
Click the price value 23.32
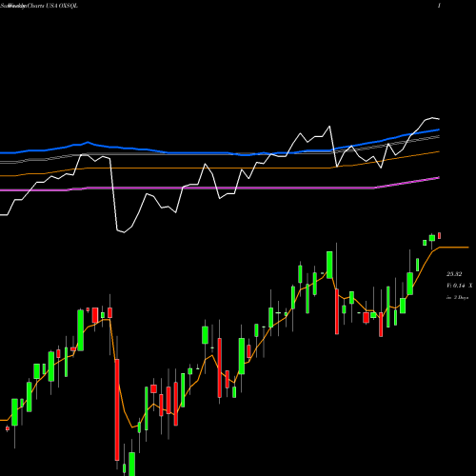pyautogui.click(x=454, y=274)
